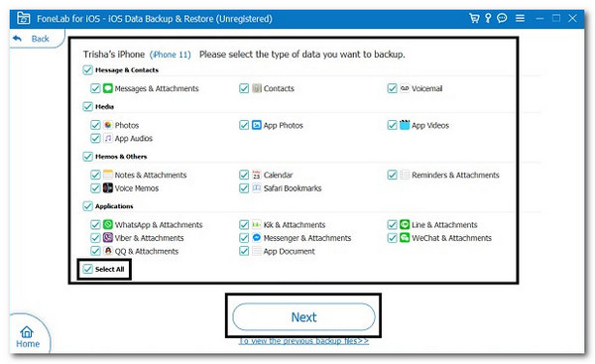595x364 pixels.
Task: Click the WeChat app icon
Action: click(405, 238)
